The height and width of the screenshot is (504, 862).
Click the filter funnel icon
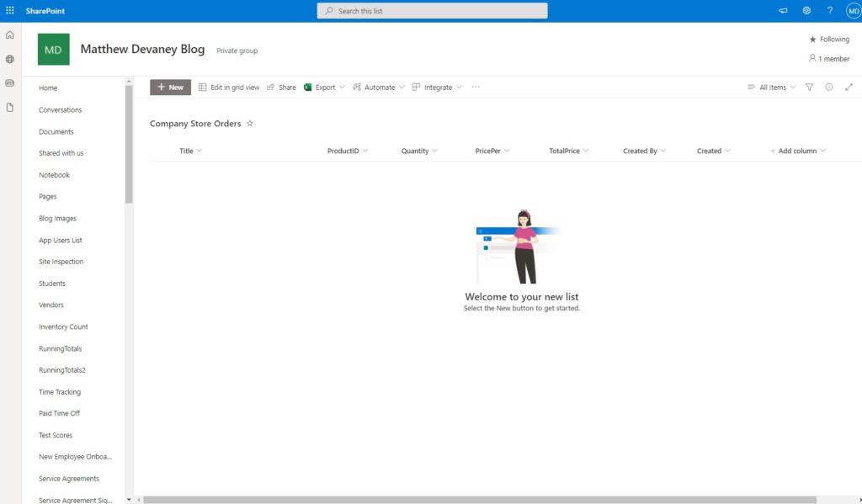point(809,87)
